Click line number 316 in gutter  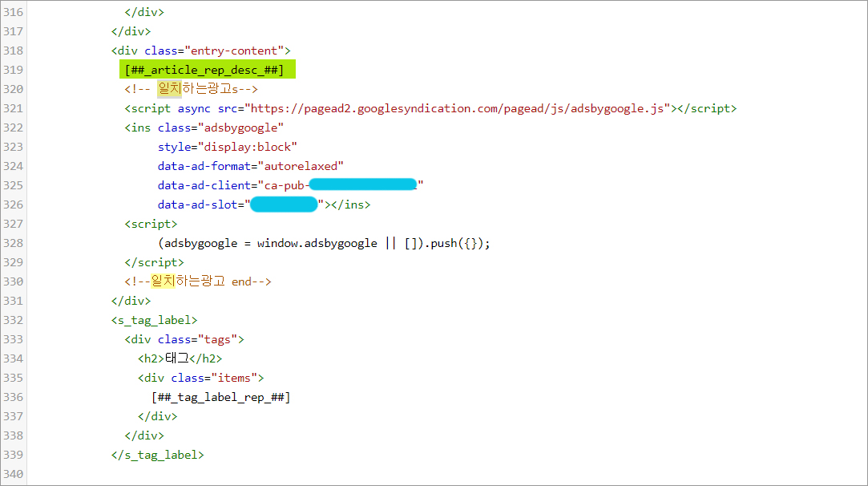coord(14,12)
